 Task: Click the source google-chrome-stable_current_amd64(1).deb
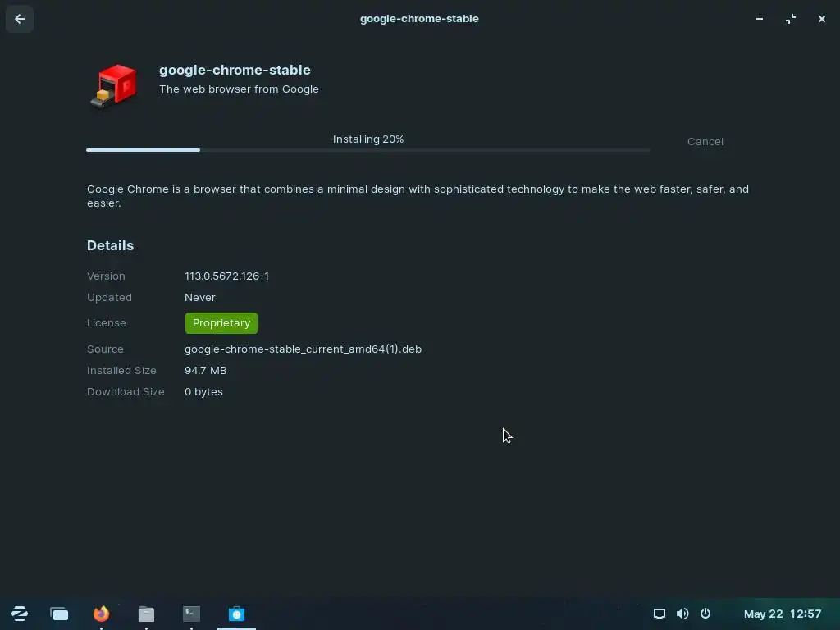[x=303, y=349]
